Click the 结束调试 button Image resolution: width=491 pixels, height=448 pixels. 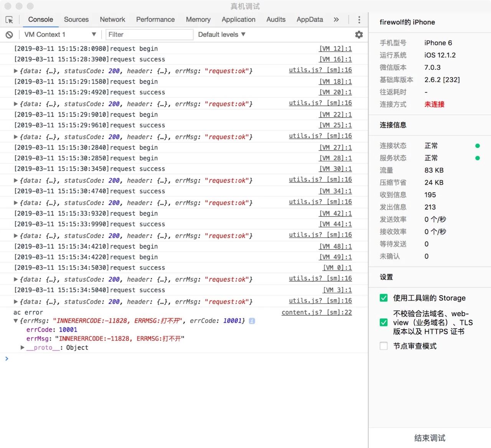click(x=430, y=438)
